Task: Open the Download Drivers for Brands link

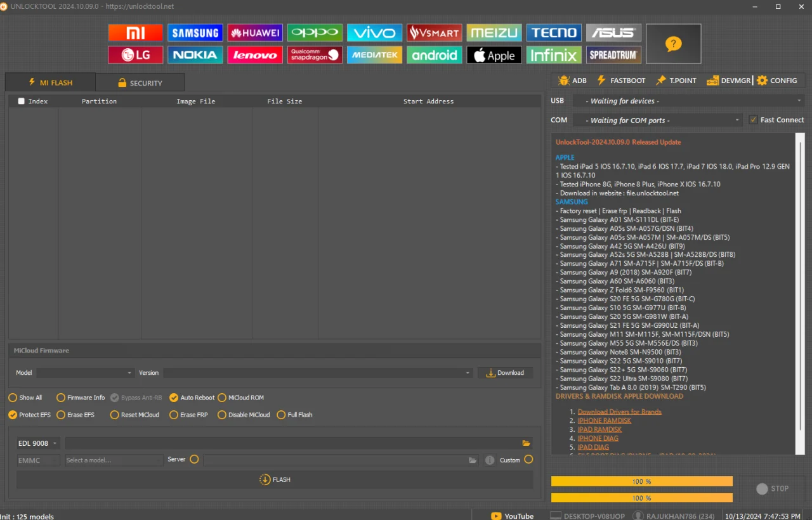Action: click(619, 412)
